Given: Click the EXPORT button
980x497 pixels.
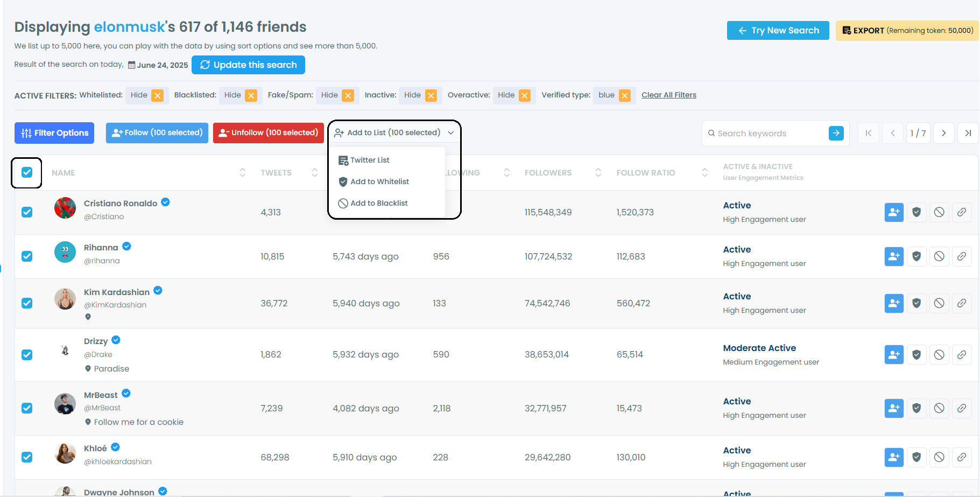Looking at the screenshot, I should (x=907, y=30).
